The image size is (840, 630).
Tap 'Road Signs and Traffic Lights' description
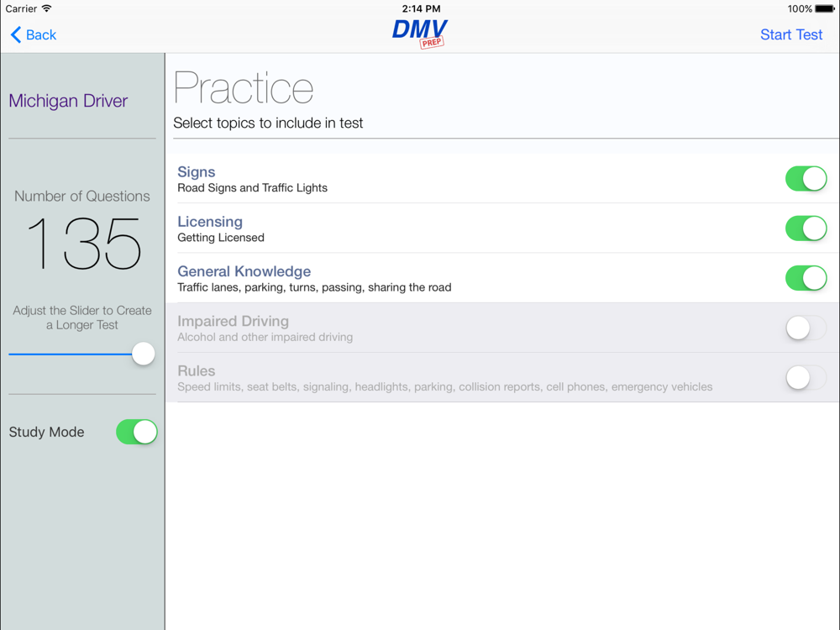point(252,188)
